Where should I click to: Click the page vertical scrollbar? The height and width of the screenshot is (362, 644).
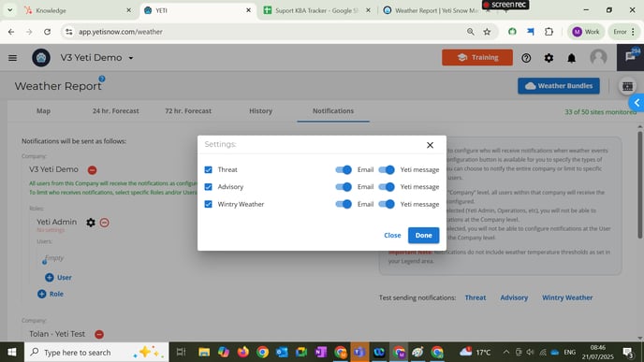point(639,184)
